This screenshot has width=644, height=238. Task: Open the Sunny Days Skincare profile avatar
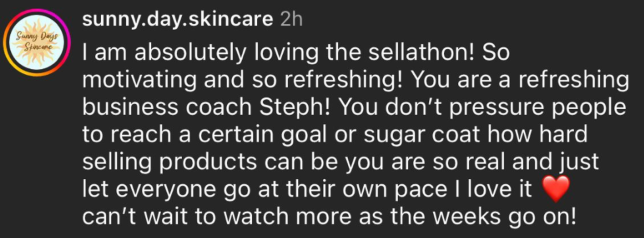point(37,42)
